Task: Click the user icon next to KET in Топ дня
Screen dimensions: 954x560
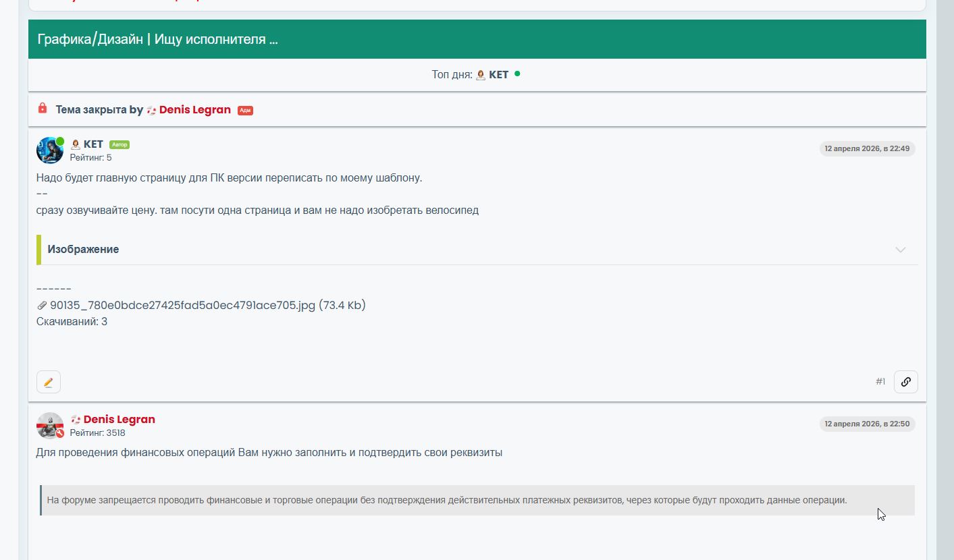Action: (x=481, y=75)
